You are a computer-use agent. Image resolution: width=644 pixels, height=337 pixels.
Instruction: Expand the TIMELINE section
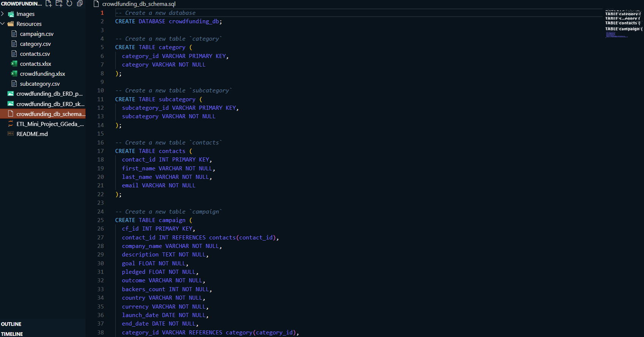tap(12, 334)
